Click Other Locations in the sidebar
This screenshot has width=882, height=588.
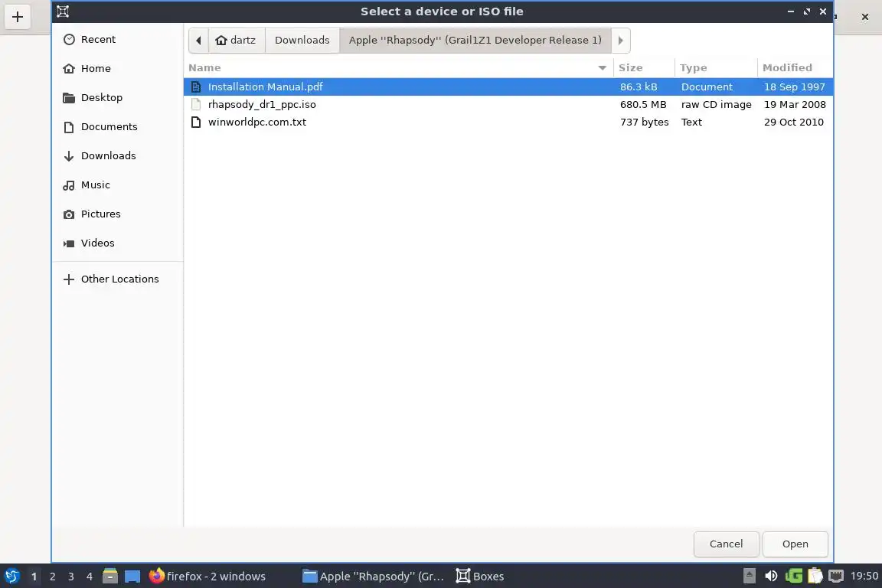coord(117,279)
